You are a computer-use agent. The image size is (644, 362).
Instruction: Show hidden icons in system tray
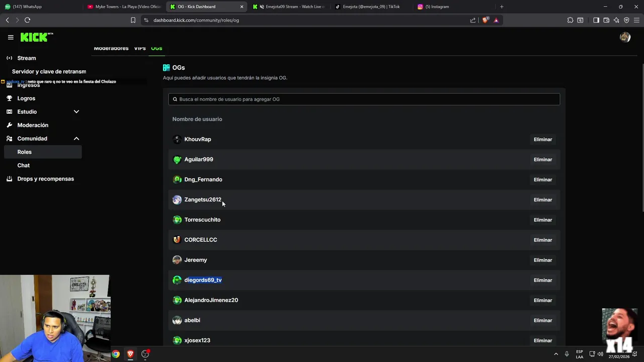[556, 354]
